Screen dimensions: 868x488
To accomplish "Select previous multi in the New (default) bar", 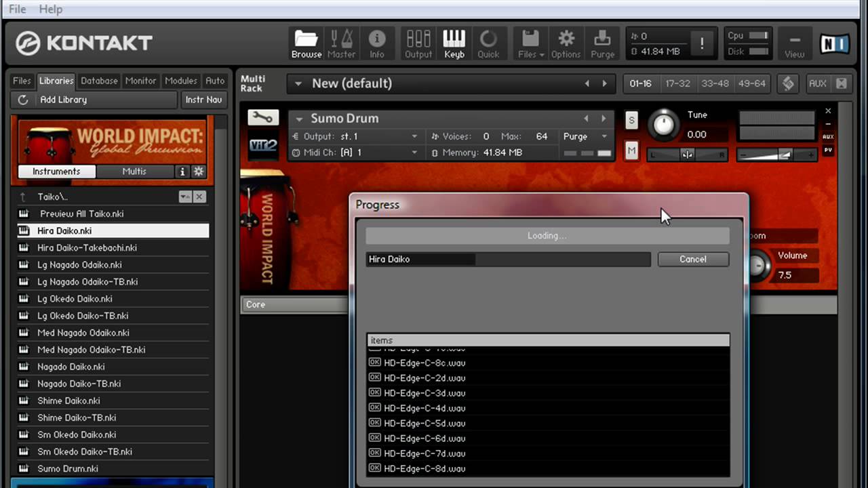I will tap(587, 83).
